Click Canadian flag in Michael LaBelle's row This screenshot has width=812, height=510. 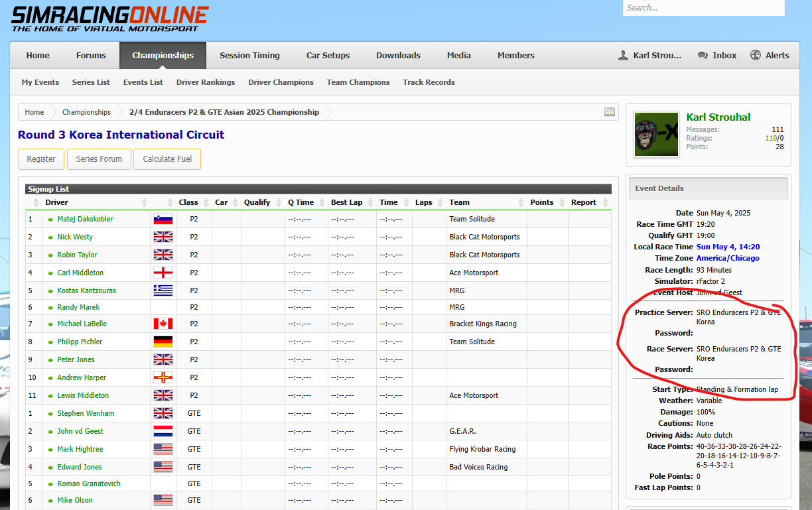(x=163, y=324)
